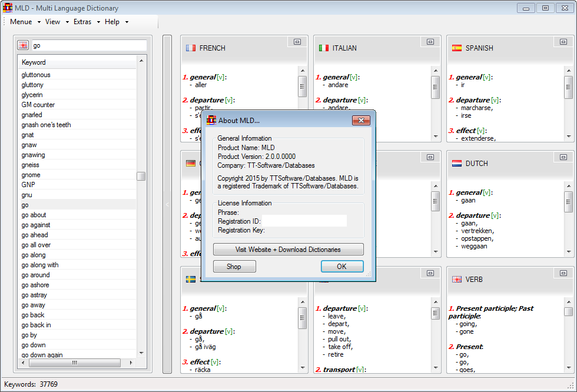577x392 pixels.
Task: Select keyword 'gluttonous'
Action: tap(77, 75)
